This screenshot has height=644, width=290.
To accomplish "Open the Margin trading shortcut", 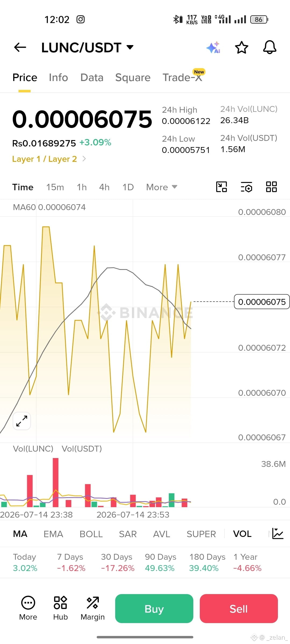I will click(x=93, y=608).
